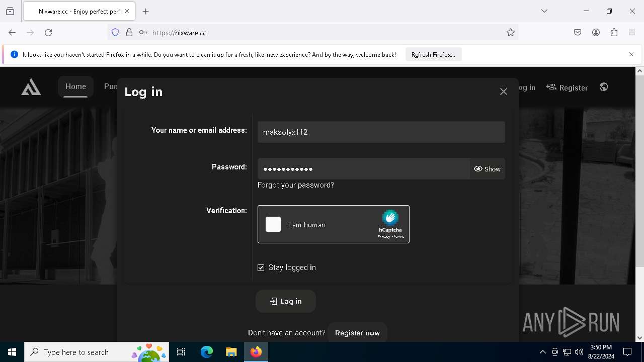Image resolution: width=644 pixels, height=362 pixels.
Task: Open the Firefox View icon
Action: [10, 11]
